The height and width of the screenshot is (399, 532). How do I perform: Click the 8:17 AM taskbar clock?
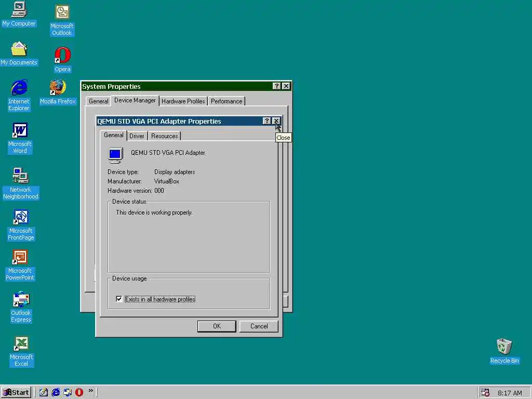pos(510,393)
